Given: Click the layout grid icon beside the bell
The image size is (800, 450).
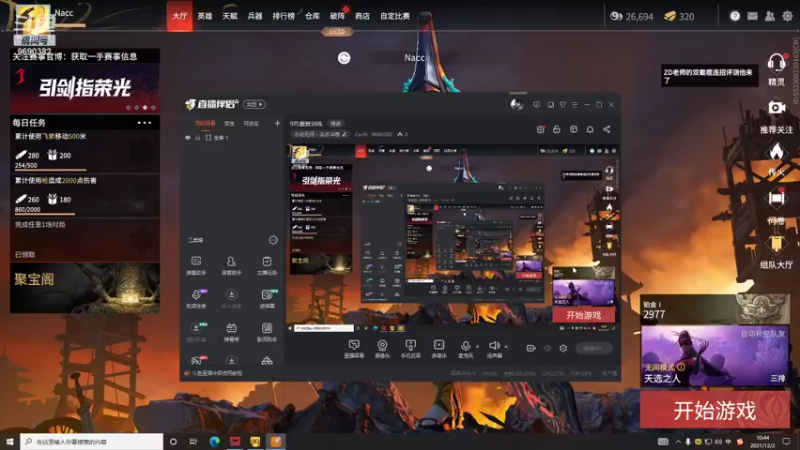Looking at the screenshot, I should [573, 129].
